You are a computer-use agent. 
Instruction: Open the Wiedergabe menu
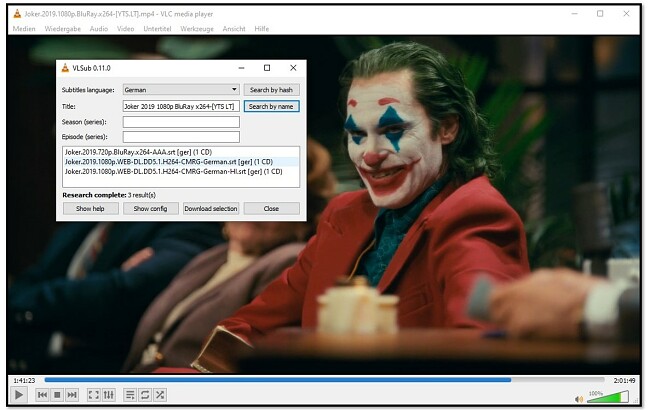63,29
